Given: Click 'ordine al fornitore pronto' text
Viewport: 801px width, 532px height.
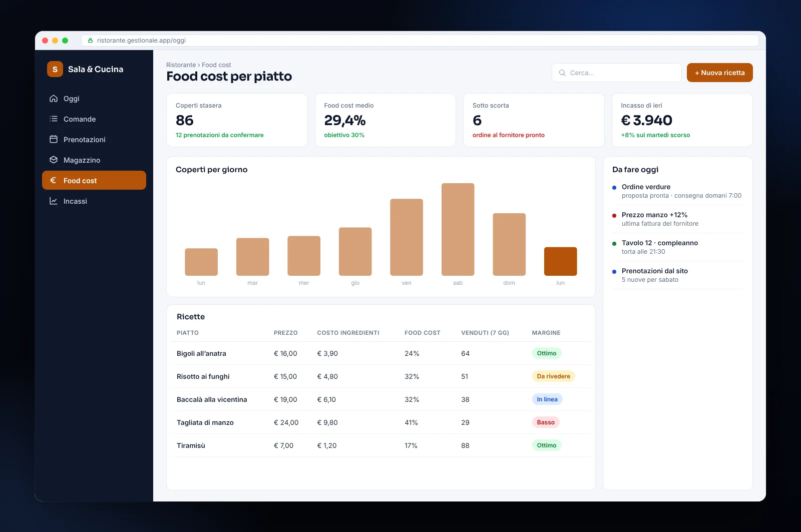Looking at the screenshot, I should pyautogui.click(x=508, y=135).
